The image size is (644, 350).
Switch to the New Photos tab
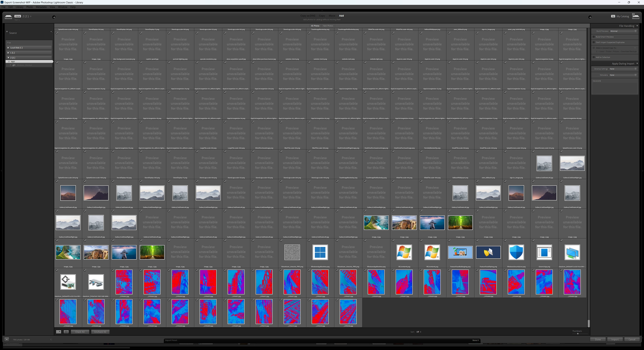click(328, 26)
